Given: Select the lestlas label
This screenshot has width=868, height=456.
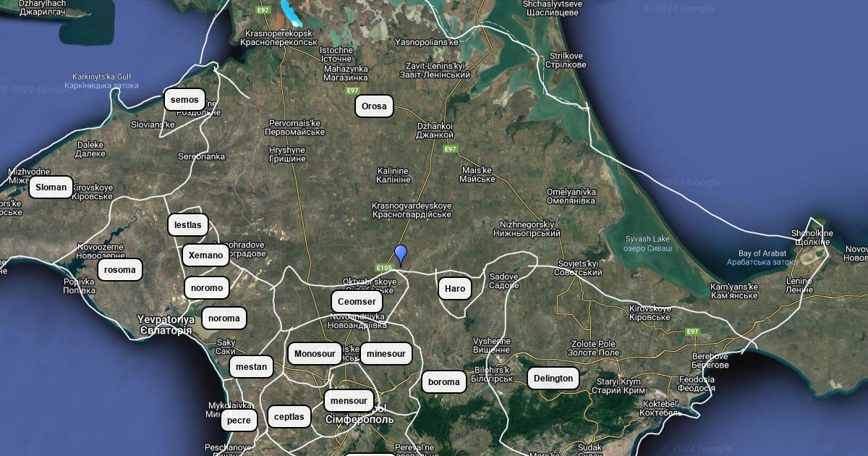Looking at the screenshot, I should pos(188,225).
